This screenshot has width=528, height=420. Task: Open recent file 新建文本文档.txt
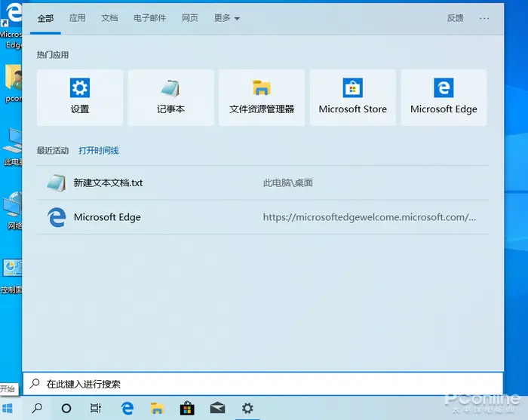(x=262, y=182)
